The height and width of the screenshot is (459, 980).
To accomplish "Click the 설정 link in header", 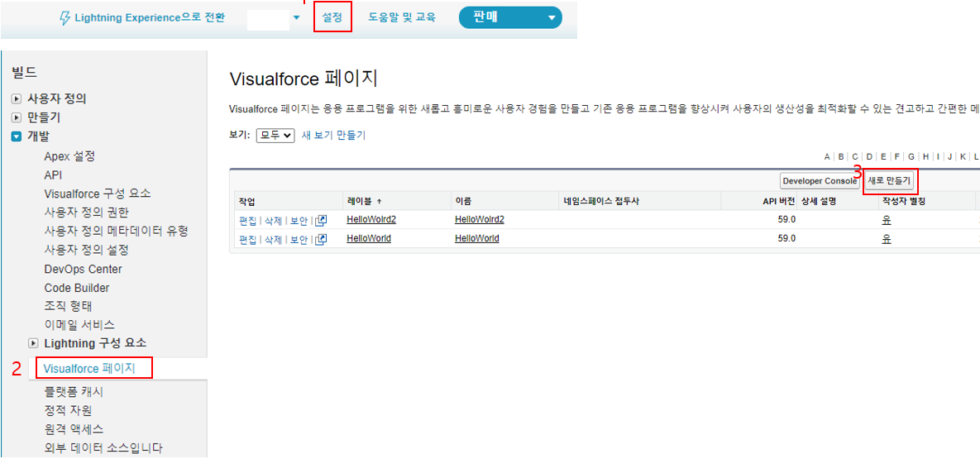I will point(332,17).
